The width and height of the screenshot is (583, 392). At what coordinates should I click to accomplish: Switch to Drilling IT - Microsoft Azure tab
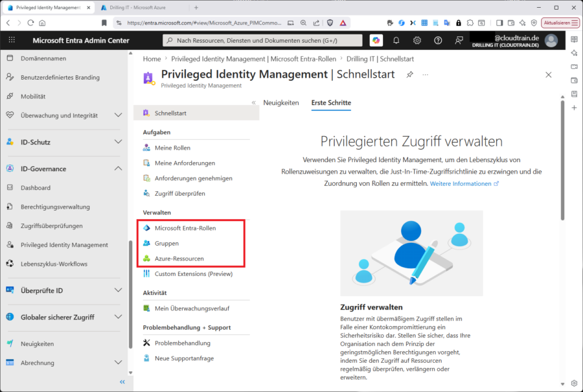(137, 7)
